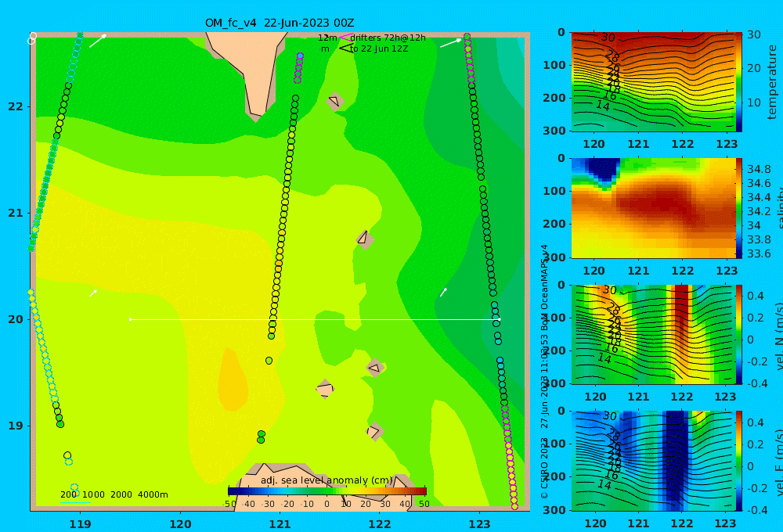Click the island marker near 19N 122E
The height and width of the screenshot is (532, 783).
[374, 431]
